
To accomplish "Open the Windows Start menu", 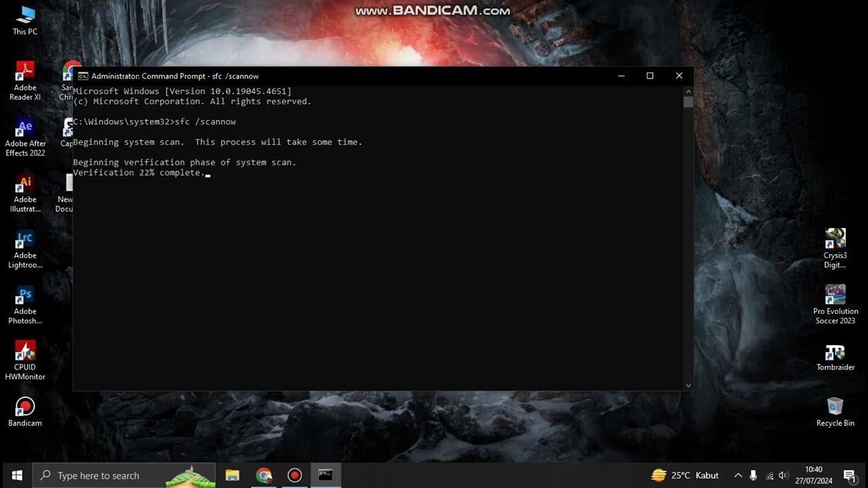I will point(16,475).
